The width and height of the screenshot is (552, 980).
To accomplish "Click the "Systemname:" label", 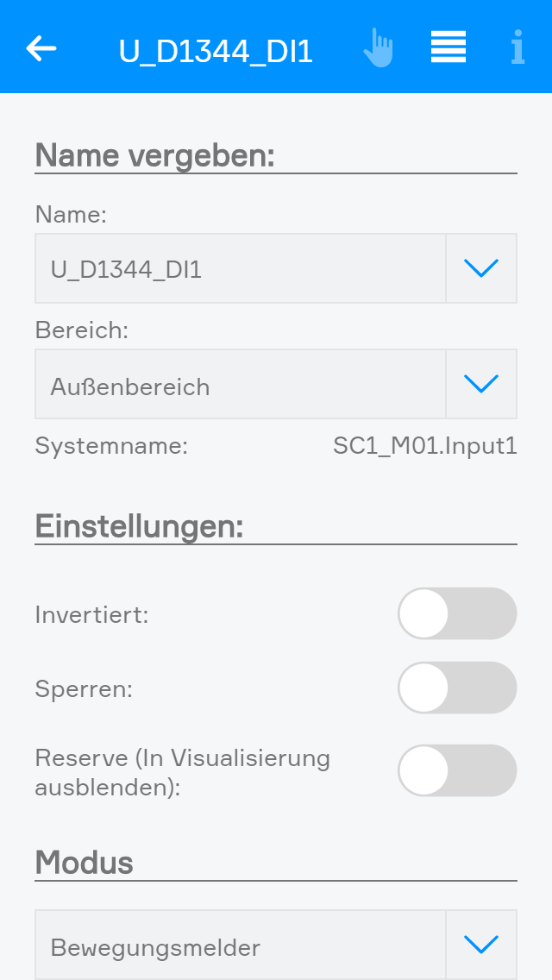I will 111,446.
